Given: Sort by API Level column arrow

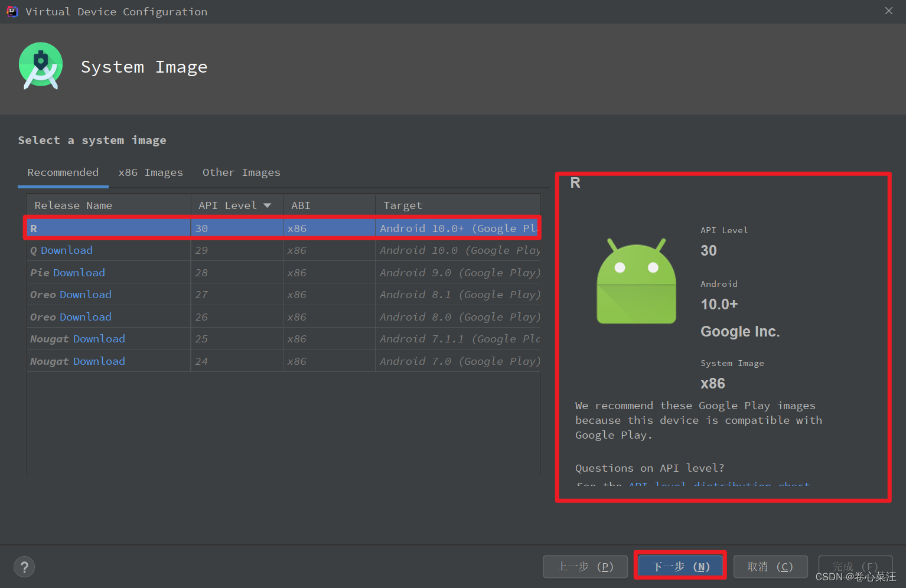Looking at the screenshot, I should coord(268,205).
